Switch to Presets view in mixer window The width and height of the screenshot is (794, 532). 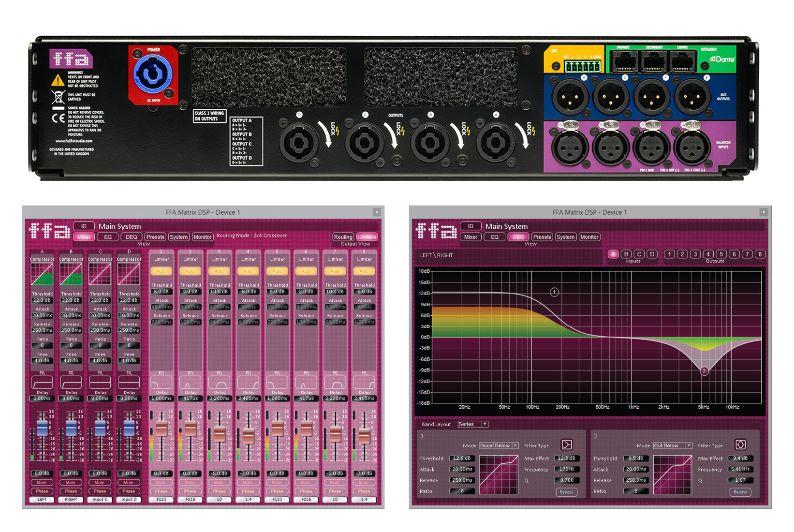coord(155,237)
